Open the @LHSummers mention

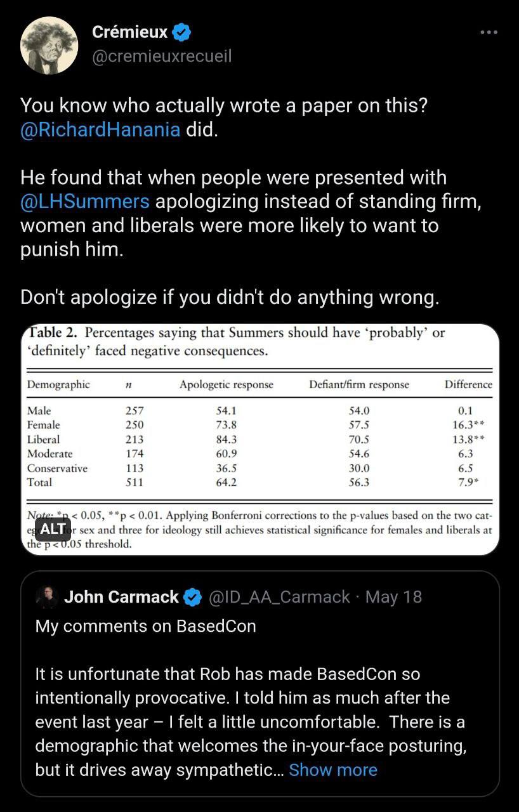(x=85, y=202)
